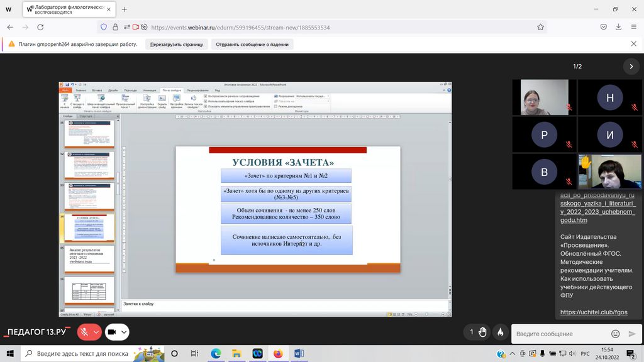Open a new browser tab
644x362 pixels.
(x=124, y=9)
